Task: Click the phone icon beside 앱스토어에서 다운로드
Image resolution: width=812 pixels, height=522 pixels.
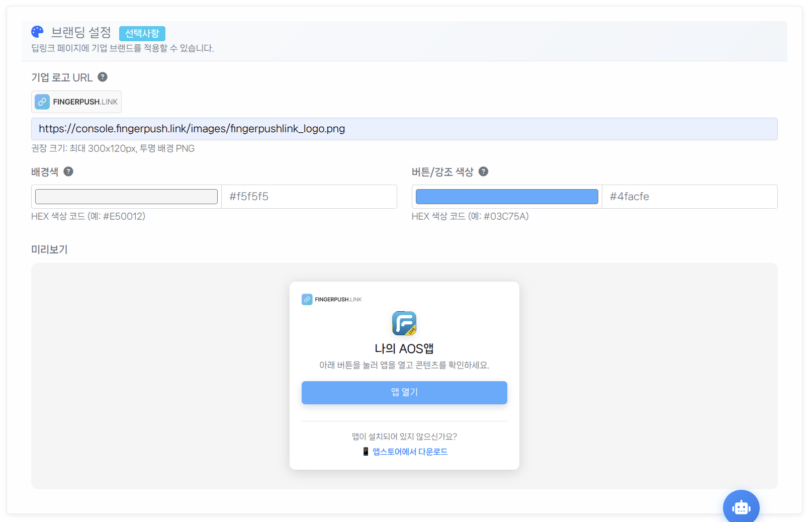Action: click(366, 452)
